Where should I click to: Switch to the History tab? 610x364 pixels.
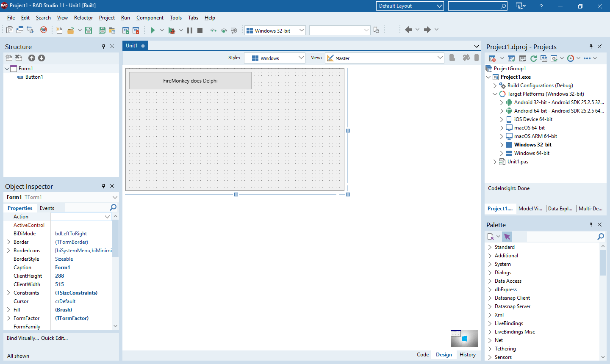(x=468, y=355)
